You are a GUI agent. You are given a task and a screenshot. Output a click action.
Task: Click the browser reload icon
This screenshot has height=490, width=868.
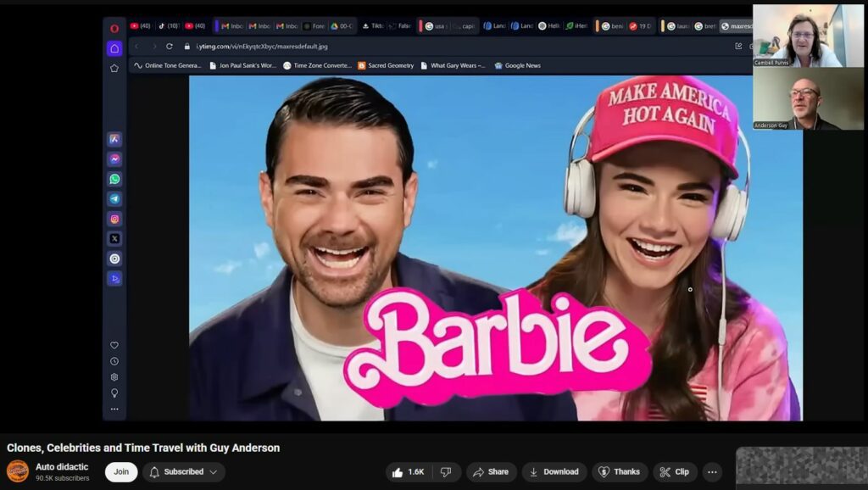[170, 47]
